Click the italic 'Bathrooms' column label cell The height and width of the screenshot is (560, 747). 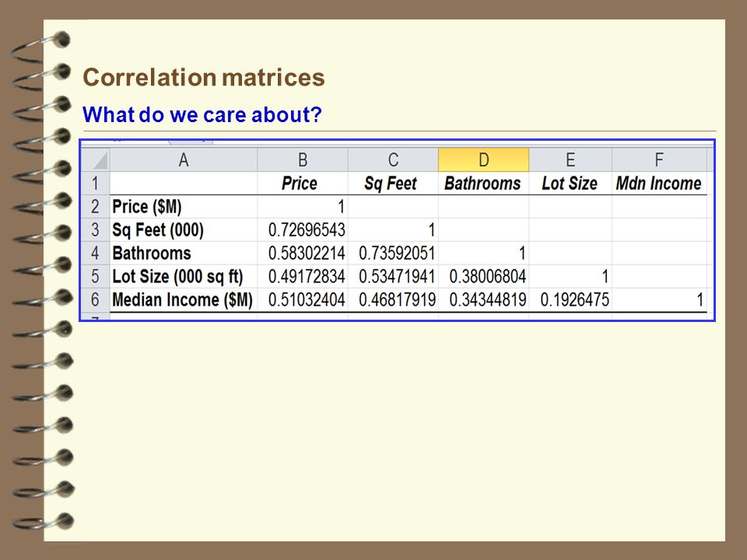[483, 184]
